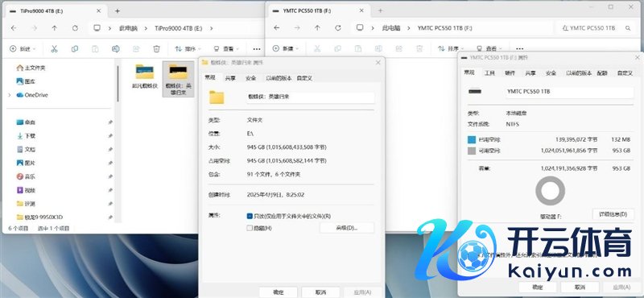Click 确定 OK in drive properties dialog
644x298 pixels.
538,287
